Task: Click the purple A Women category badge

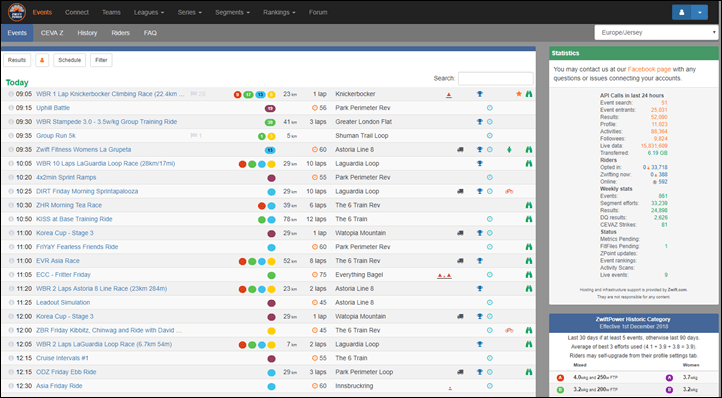Action: [x=670, y=378]
